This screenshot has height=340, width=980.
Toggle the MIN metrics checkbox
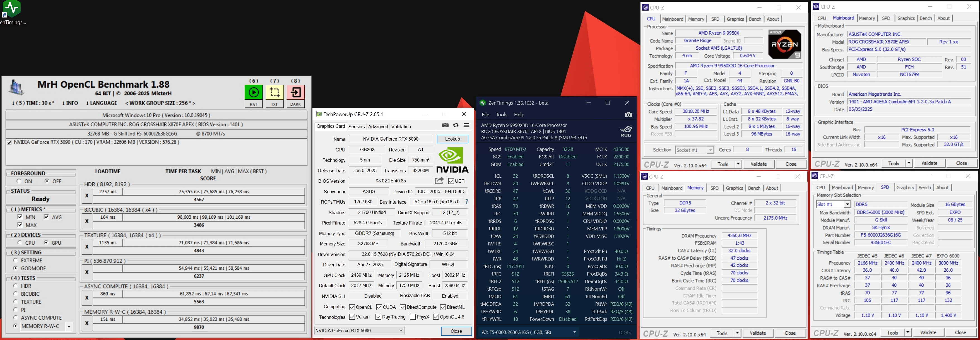(x=20, y=217)
